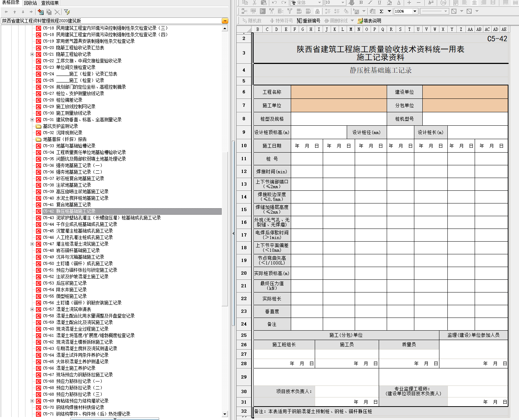This screenshot has width=519, height=420.
Task: Click the Redo arrow icon
Action: coord(284,3)
